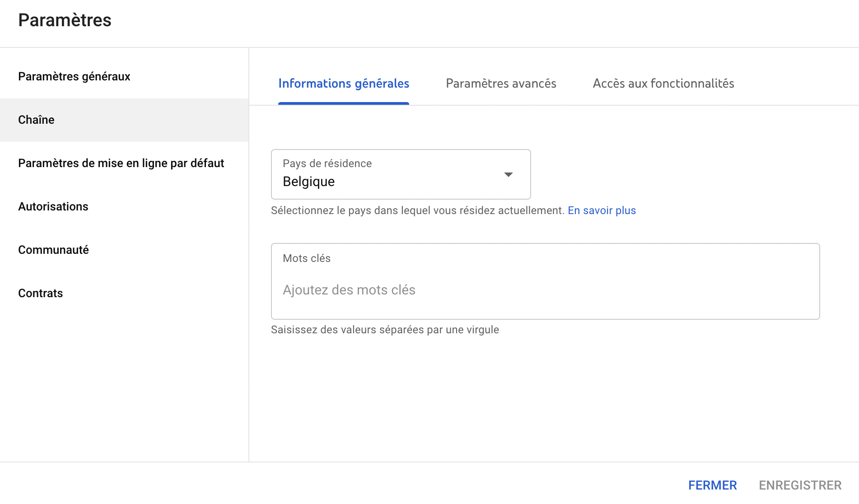Switch to Paramètres avancés tab
Screen dimensions: 859x504
(x=501, y=84)
